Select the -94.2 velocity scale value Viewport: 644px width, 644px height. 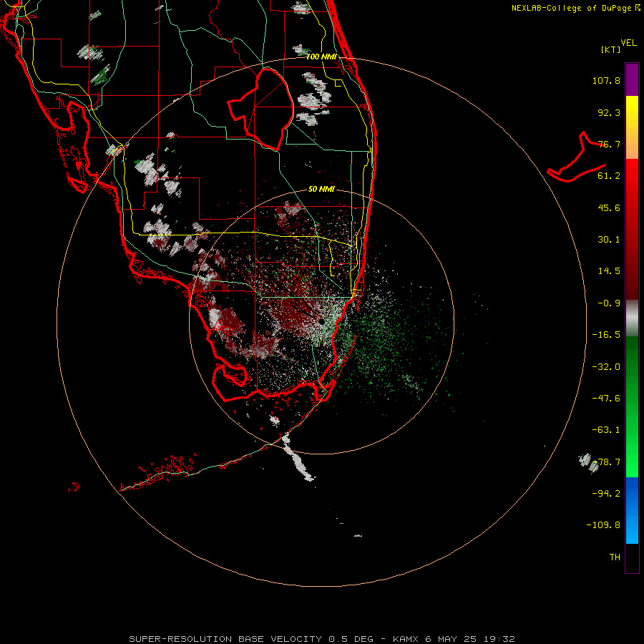[606, 493]
